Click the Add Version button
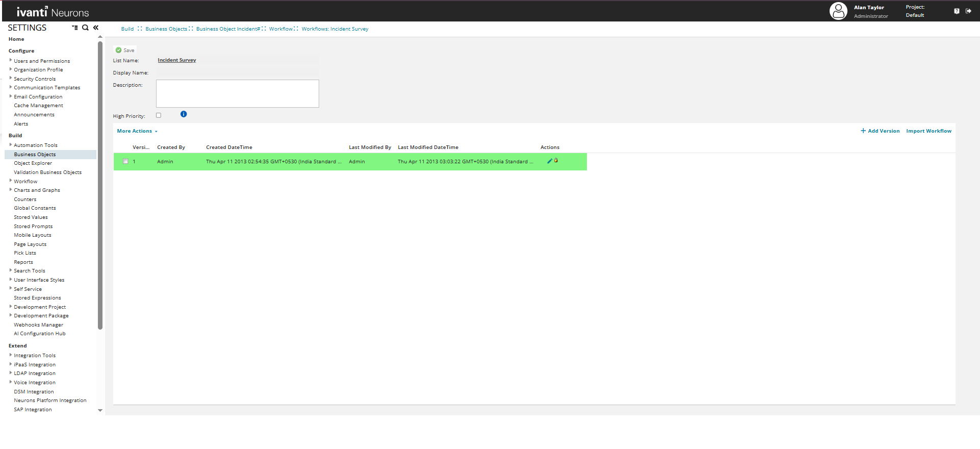 click(880, 131)
